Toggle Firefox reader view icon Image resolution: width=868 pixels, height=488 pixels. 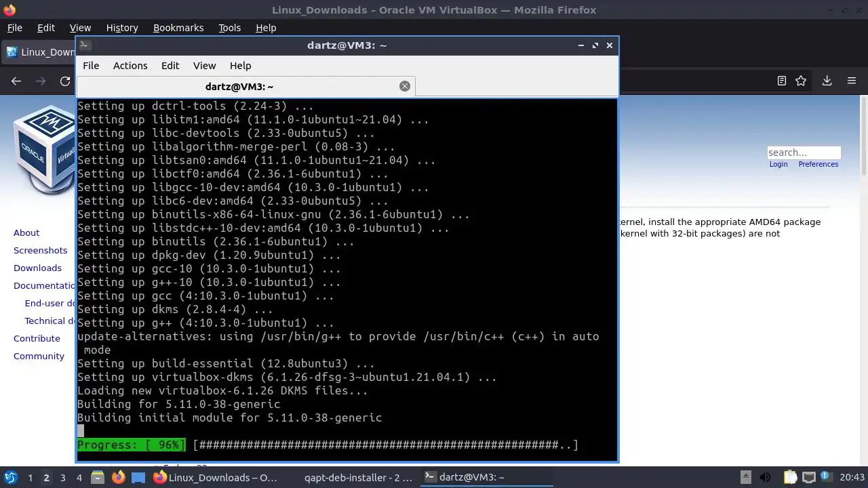click(x=782, y=81)
